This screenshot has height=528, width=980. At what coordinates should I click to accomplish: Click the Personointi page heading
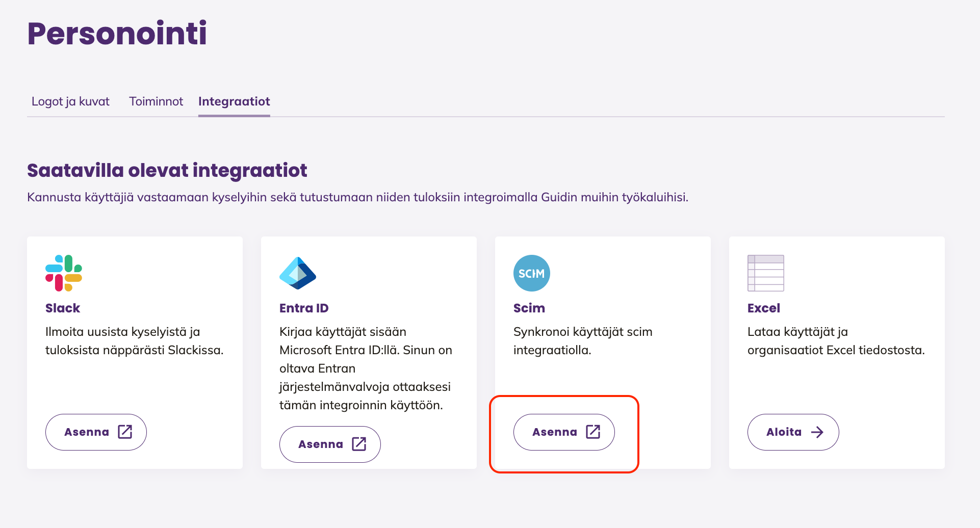pyautogui.click(x=117, y=33)
